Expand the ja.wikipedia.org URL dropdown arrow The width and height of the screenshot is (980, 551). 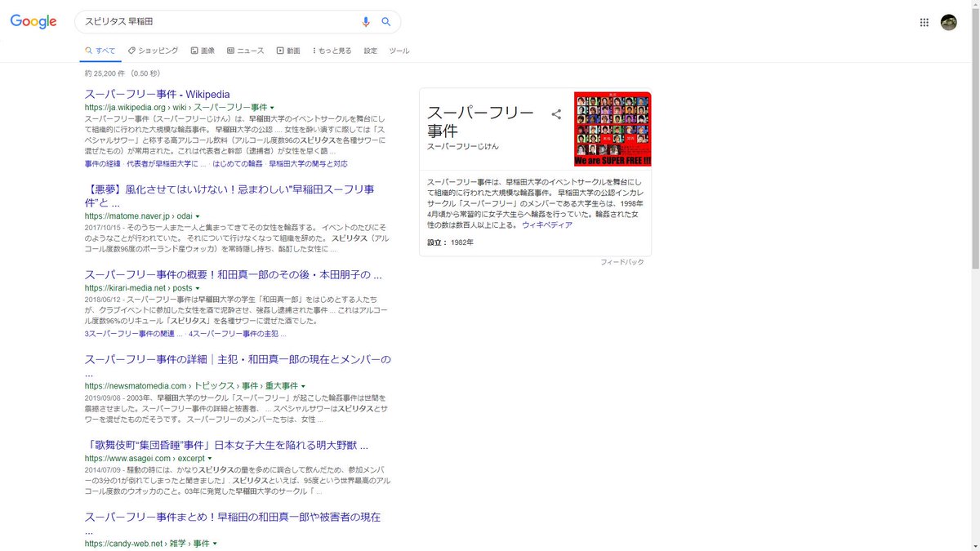pyautogui.click(x=272, y=108)
